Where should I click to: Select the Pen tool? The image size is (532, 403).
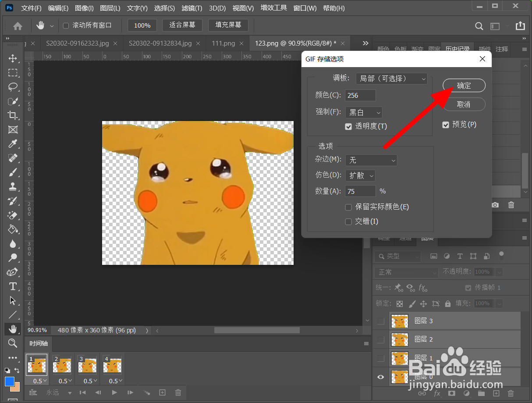coord(13,272)
